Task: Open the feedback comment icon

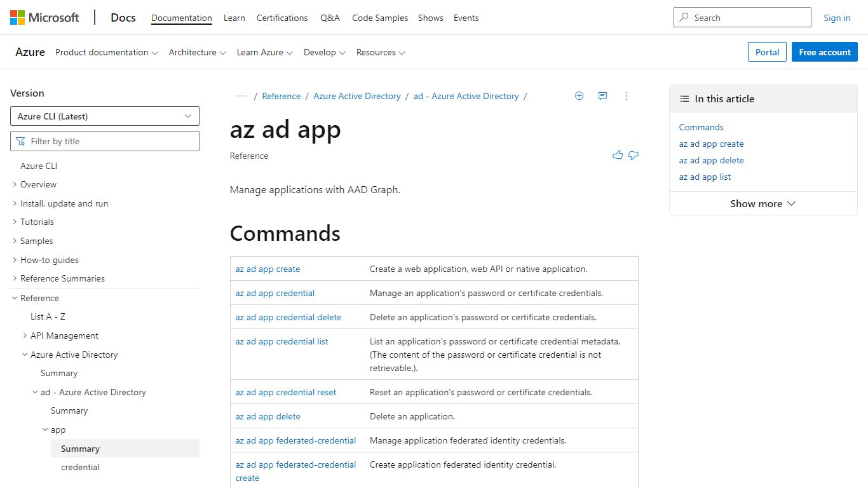Action: [x=602, y=96]
